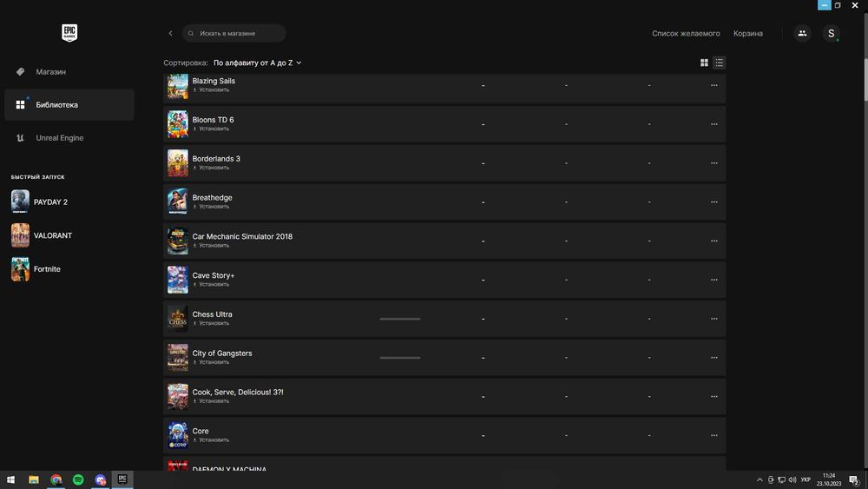Switch to grid view layout
This screenshot has height=489, width=868.
point(704,63)
